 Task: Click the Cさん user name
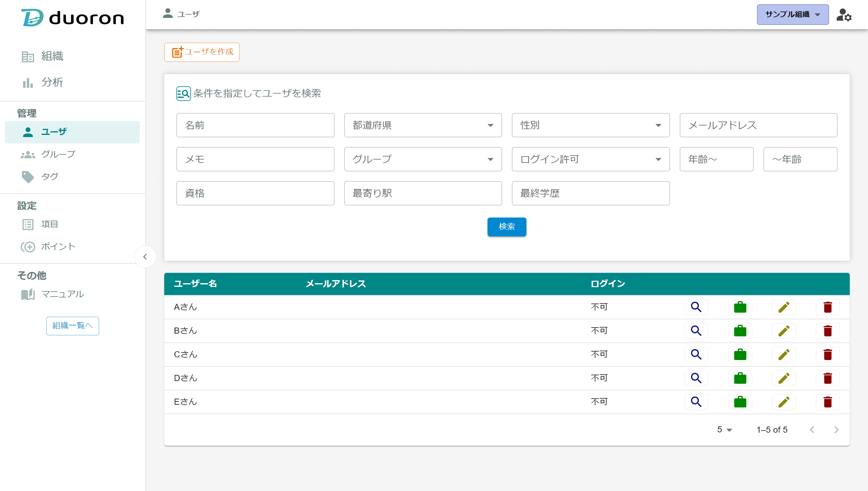pyautogui.click(x=185, y=354)
